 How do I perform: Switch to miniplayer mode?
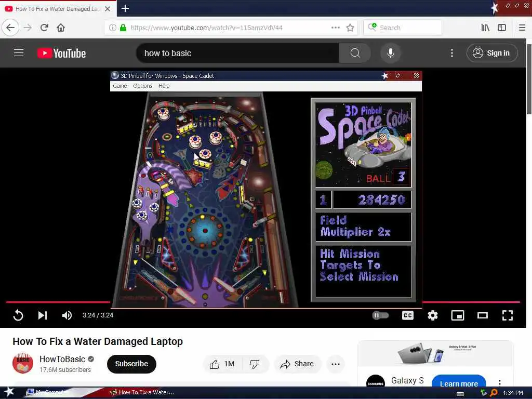(x=457, y=315)
